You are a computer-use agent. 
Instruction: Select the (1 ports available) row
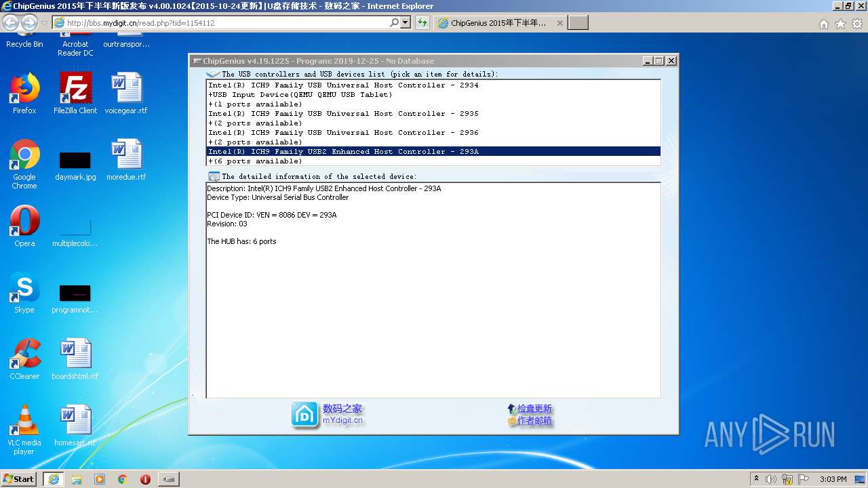click(x=433, y=104)
